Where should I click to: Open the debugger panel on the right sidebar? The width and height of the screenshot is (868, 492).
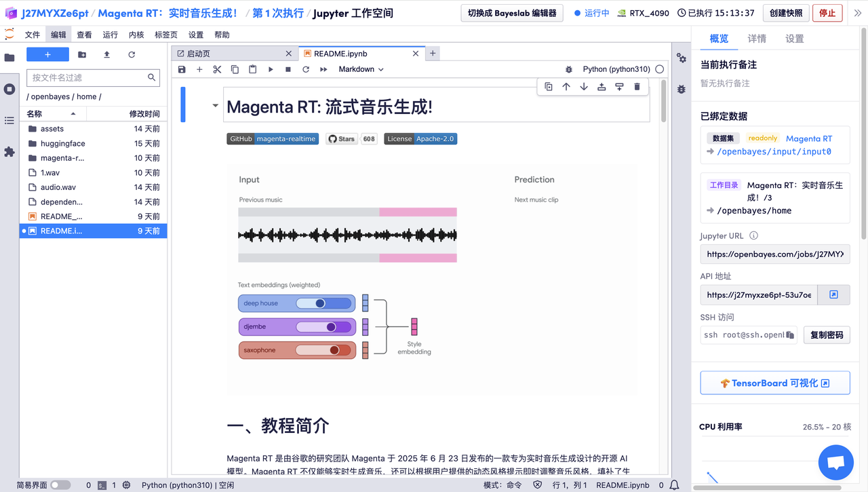[682, 89]
